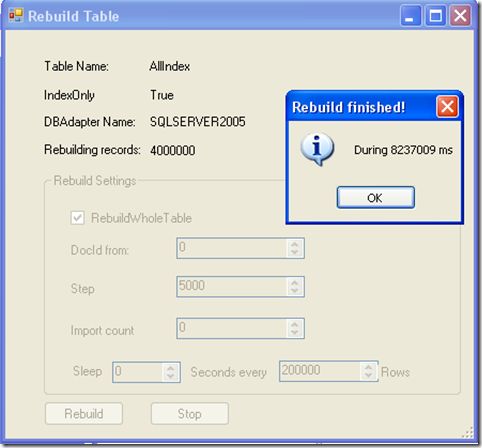482x448 pixels.
Task: Close the Rebuild Table window
Action: 460,15
